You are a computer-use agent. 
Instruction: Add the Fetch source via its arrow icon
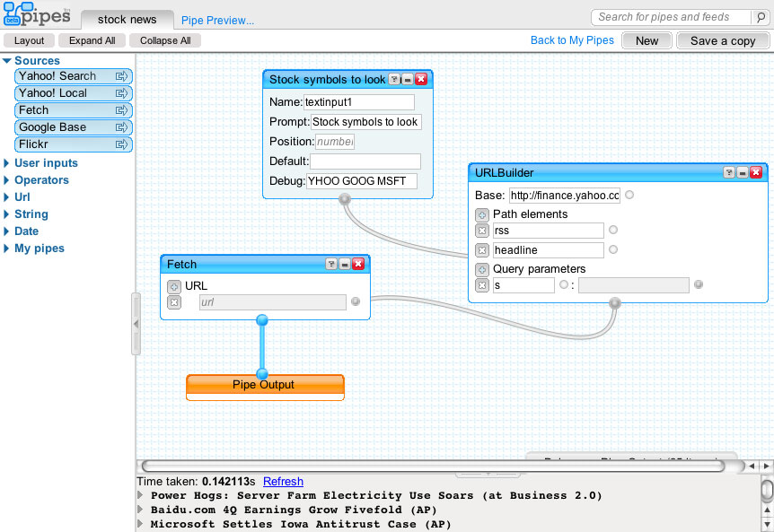[x=121, y=110]
